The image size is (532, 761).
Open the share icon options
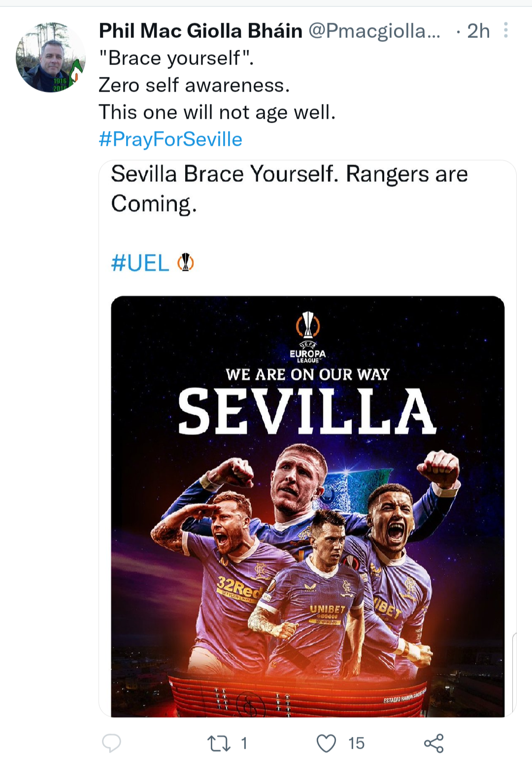[433, 743]
